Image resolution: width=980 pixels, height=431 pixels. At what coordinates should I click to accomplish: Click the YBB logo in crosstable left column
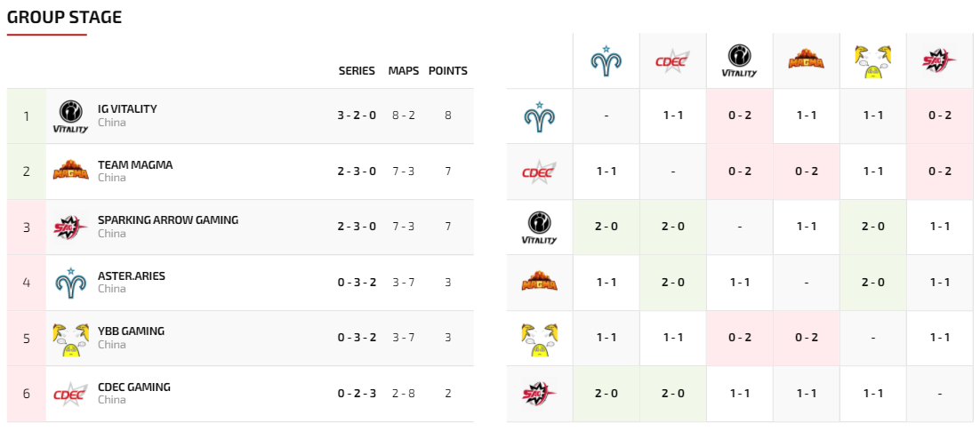click(x=540, y=339)
